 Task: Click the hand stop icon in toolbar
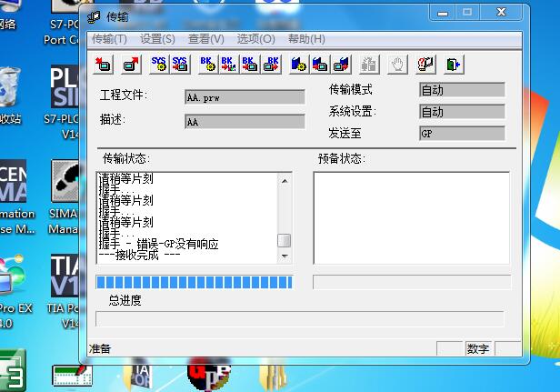(396, 64)
